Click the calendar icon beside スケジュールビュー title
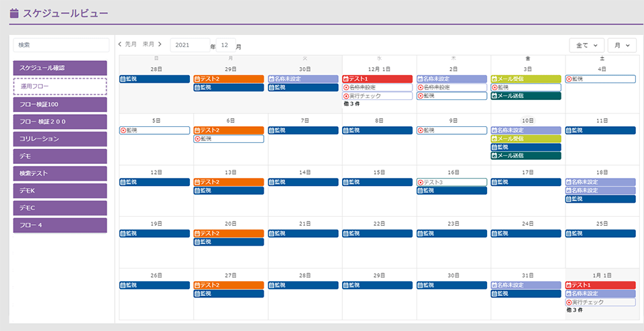The height and width of the screenshot is (331, 644). pyautogui.click(x=14, y=13)
